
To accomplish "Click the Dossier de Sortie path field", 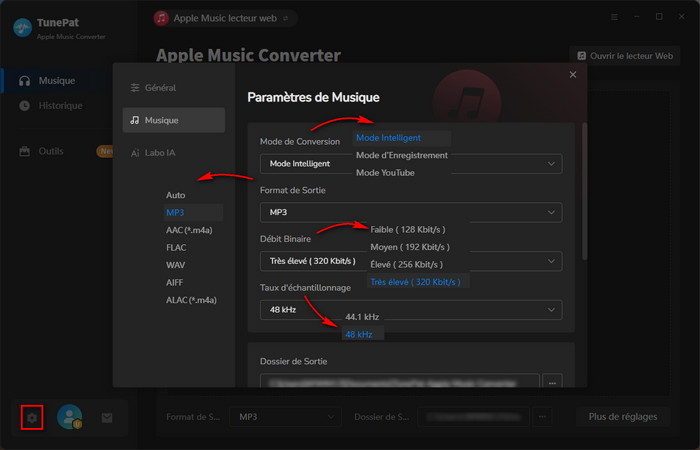I will (x=400, y=382).
